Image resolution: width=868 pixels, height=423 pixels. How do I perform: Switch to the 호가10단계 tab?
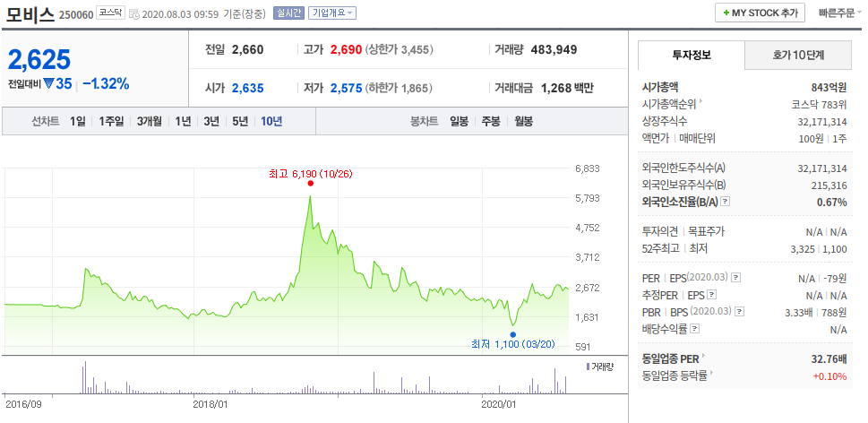[798, 55]
